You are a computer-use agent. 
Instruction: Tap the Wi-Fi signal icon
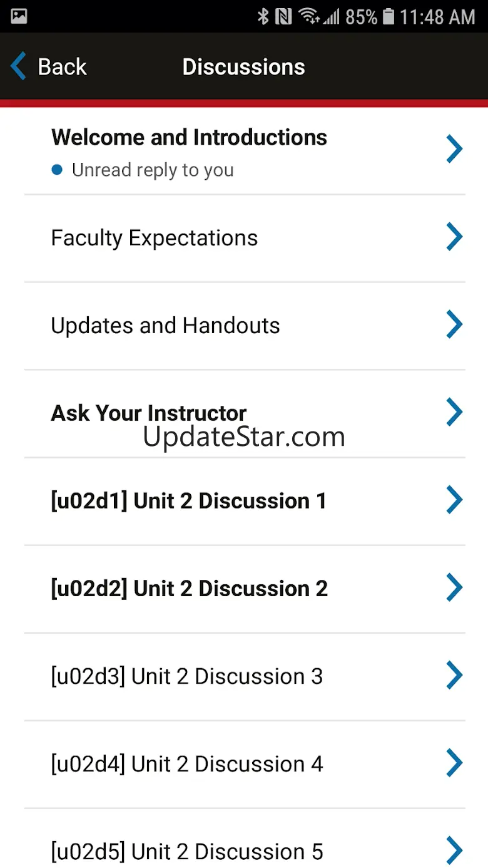308,17
